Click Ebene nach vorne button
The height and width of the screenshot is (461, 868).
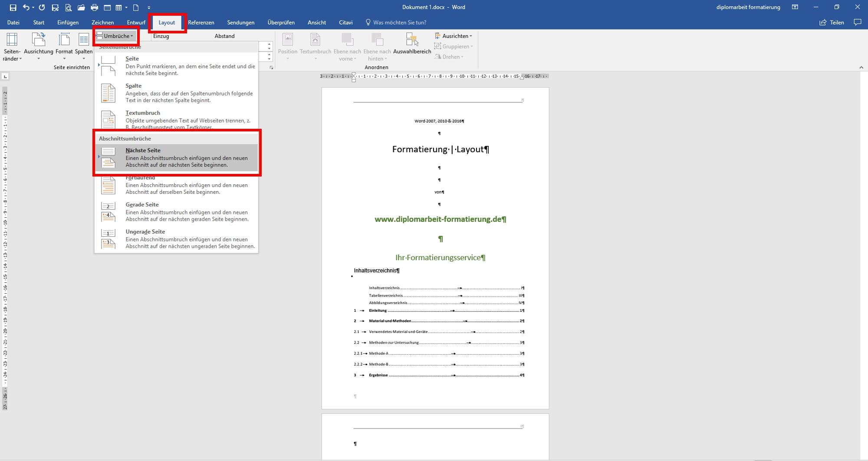347,47
